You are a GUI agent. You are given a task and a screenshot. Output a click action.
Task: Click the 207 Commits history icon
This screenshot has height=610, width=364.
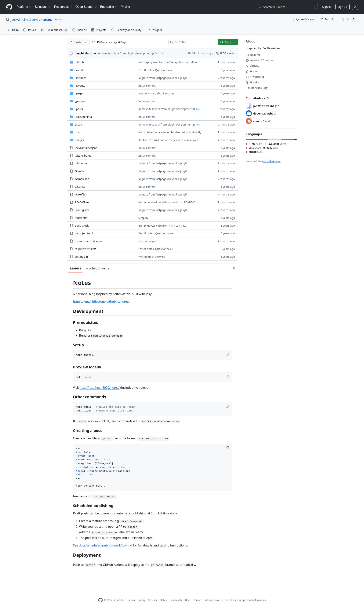[217, 53]
